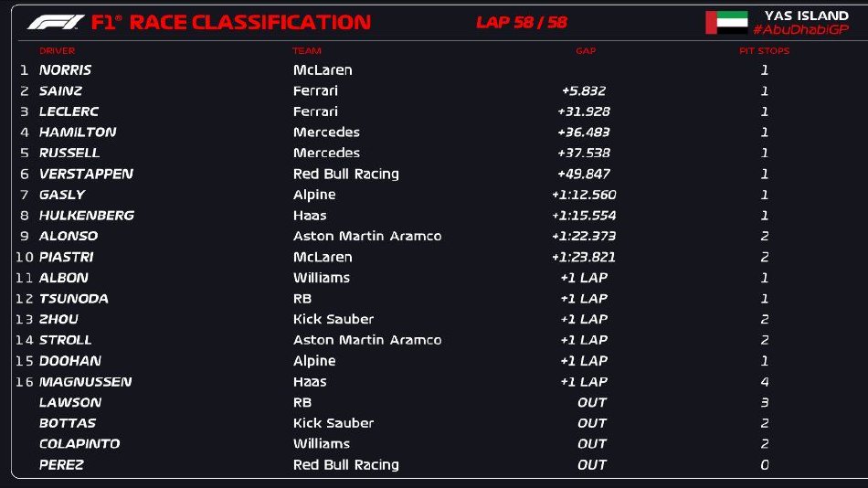Click the F1 logo icon

[56, 22]
